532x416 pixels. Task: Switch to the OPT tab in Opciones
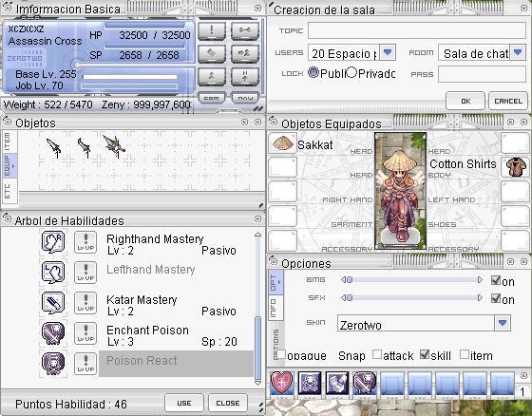pos(275,282)
